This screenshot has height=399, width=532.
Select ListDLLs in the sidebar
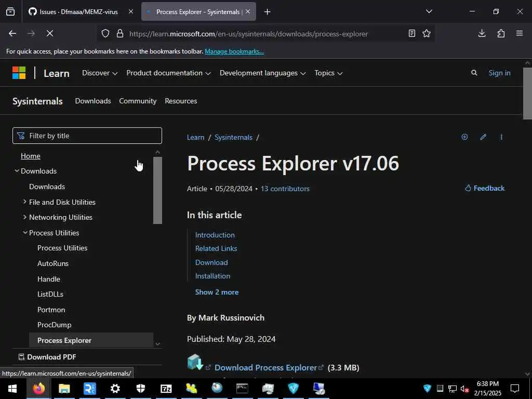50,295
